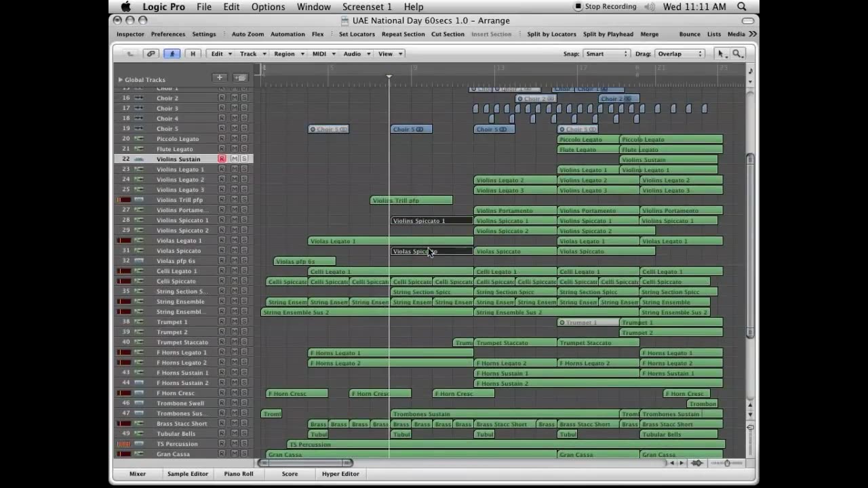Toggle the Hide View H button

tap(193, 54)
